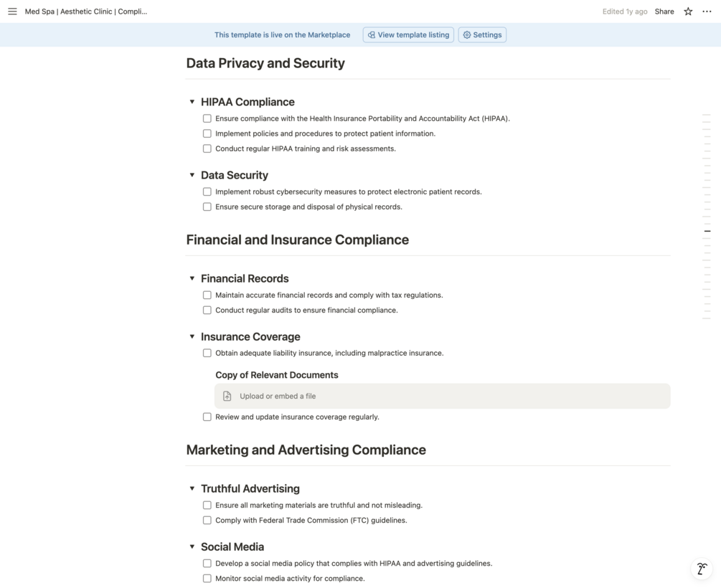The image size is (721, 588).
Task: Star this page as a favorite
Action: [688, 11]
